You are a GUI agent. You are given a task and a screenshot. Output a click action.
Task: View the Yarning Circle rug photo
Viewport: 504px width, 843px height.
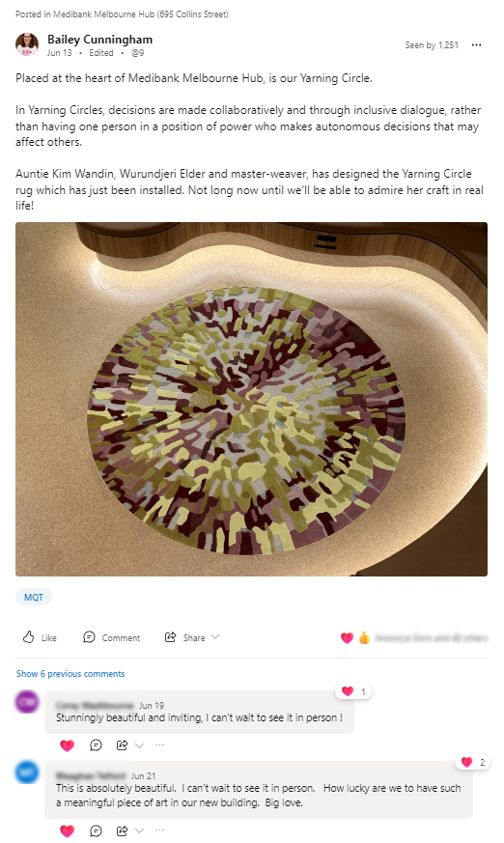tap(251, 399)
